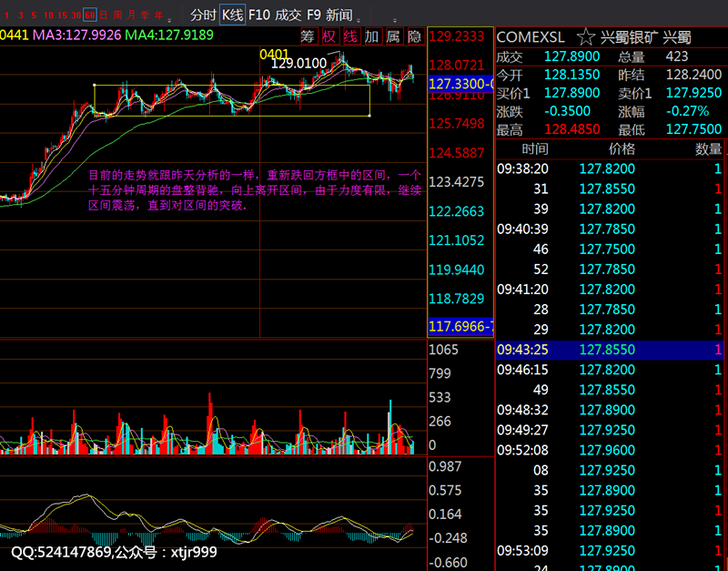Select the 09:53:09 trade row
This screenshot has height=571, width=728.
click(610, 551)
